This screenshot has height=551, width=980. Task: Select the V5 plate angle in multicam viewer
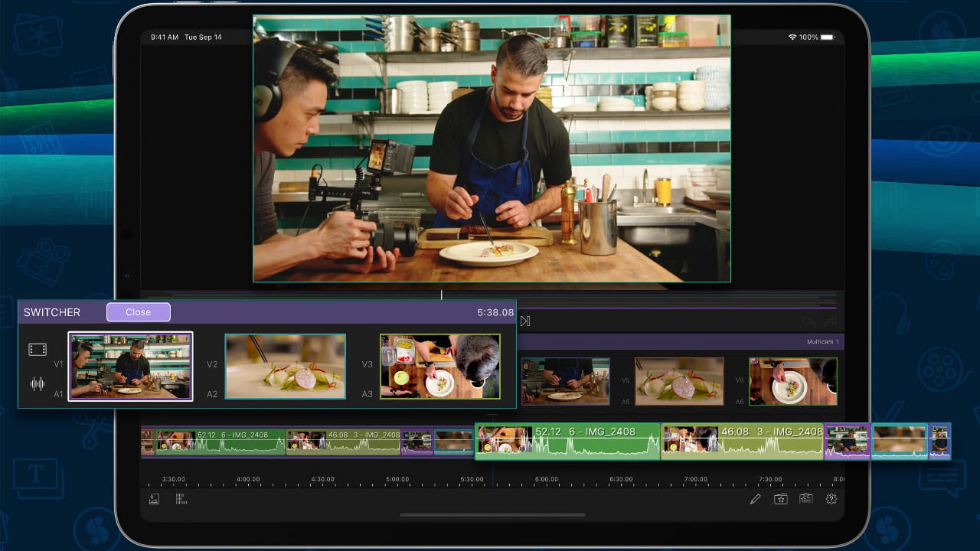[679, 381]
